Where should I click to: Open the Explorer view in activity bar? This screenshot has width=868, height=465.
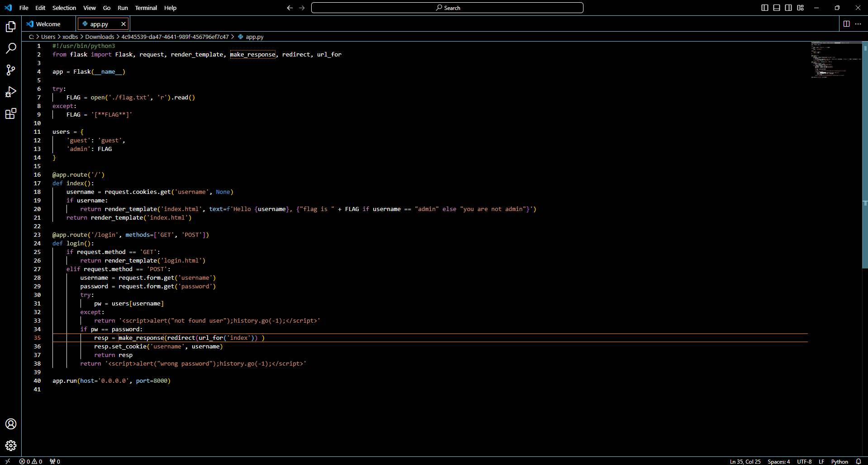pos(11,27)
